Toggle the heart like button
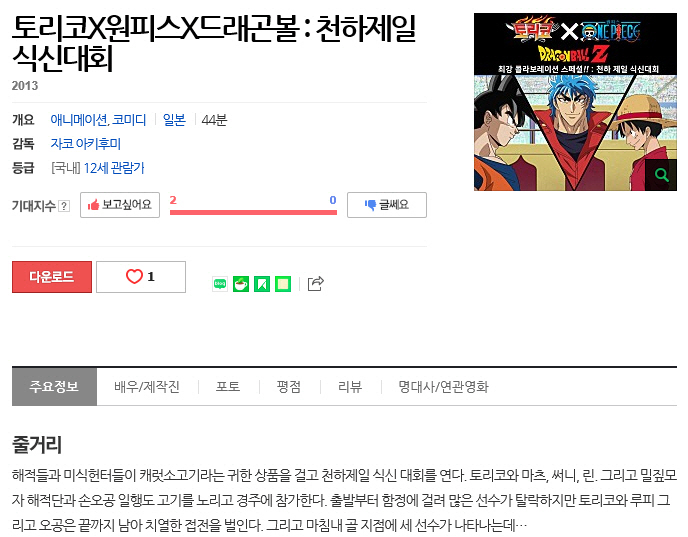 141,277
